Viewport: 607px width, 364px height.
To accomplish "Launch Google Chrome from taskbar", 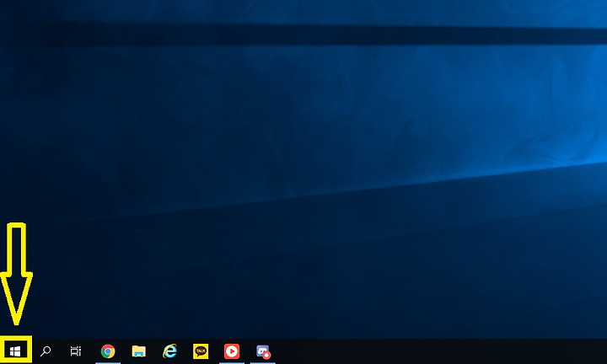I will [x=108, y=351].
